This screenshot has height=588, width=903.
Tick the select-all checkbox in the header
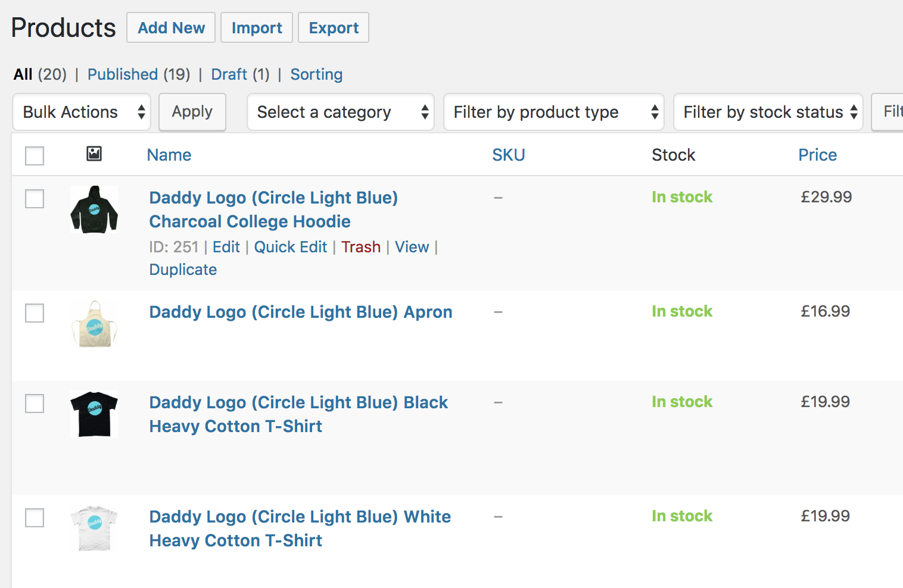35,156
